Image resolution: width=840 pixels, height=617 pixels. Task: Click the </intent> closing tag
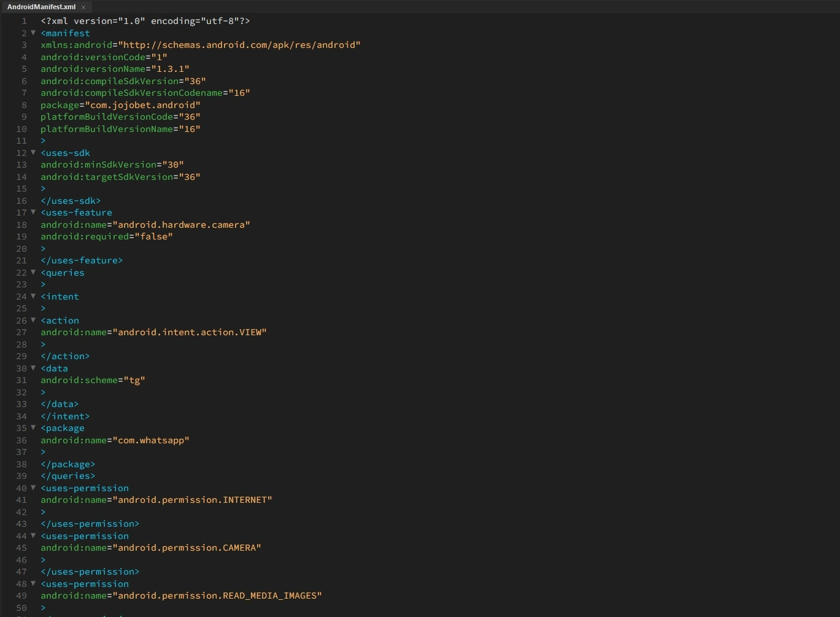(x=65, y=416)
